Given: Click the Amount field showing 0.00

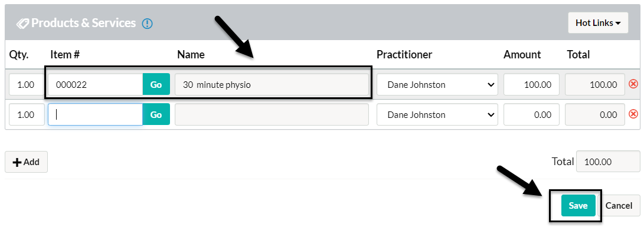Looking at the screenshot, I should tap(531, 114).
